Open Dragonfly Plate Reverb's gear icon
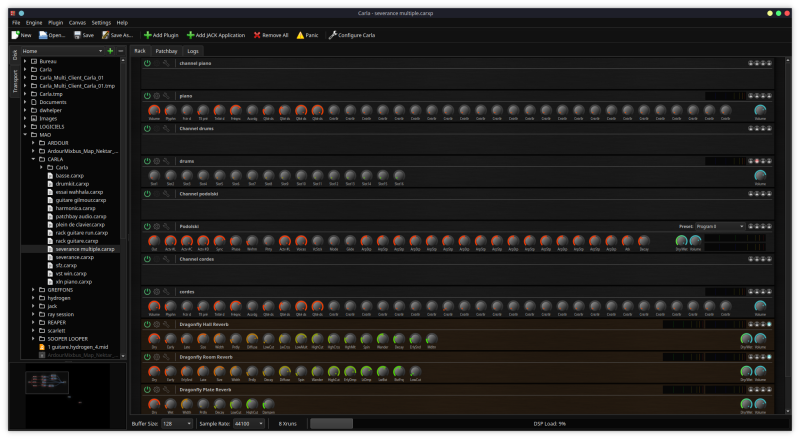This screenshot has height=439, width=800. [157, 390]
